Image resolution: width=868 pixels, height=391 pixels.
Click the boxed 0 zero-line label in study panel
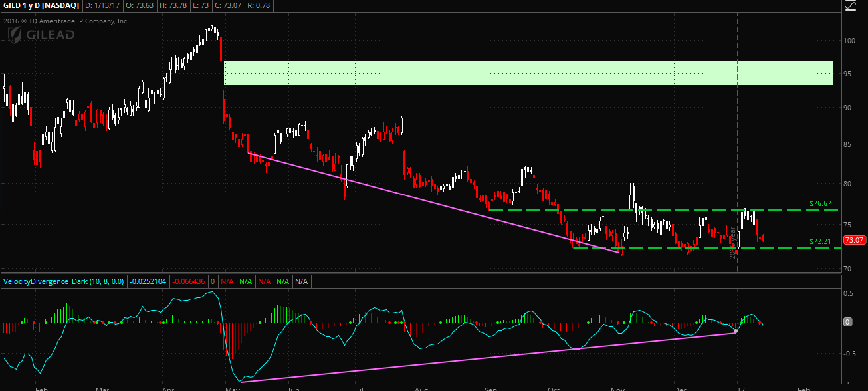[847, 322]
